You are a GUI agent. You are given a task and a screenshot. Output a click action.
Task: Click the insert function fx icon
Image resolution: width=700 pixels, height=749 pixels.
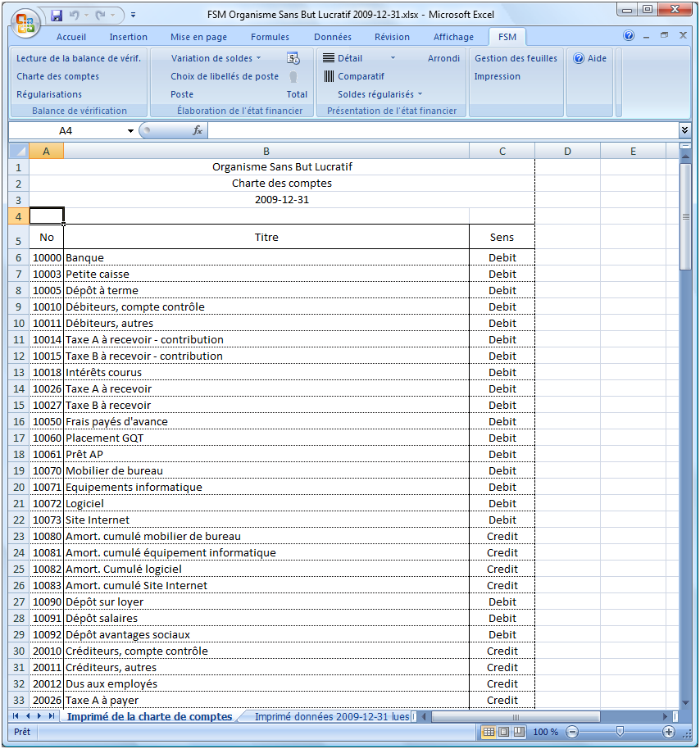pyautogui.click(x=198, y=130)
